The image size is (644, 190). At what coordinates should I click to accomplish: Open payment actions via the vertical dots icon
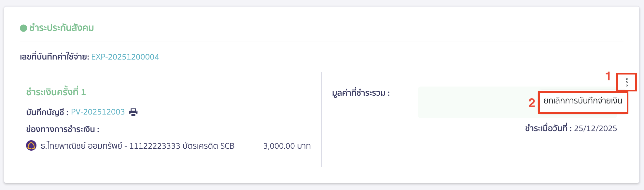(627, 82)
